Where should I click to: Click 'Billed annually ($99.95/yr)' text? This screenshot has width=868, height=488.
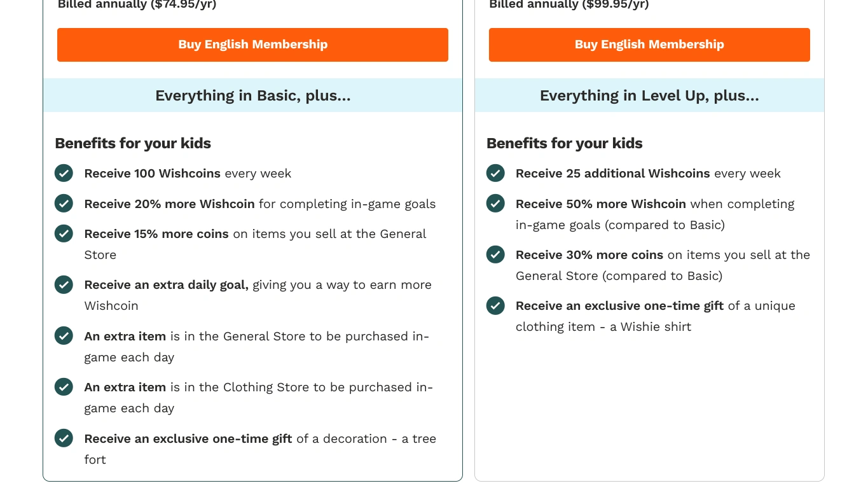[568, 5]
